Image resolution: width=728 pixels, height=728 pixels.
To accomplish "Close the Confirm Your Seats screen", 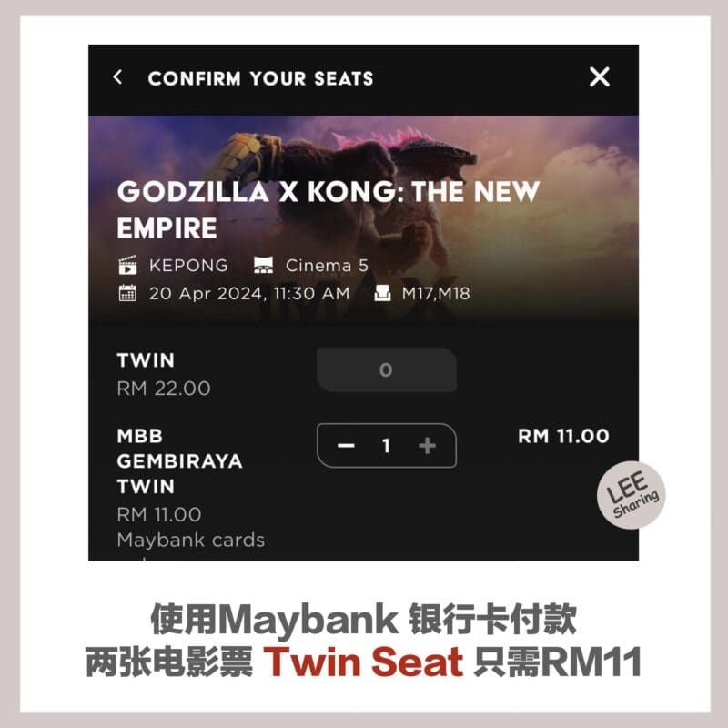I will click(600, 77).
